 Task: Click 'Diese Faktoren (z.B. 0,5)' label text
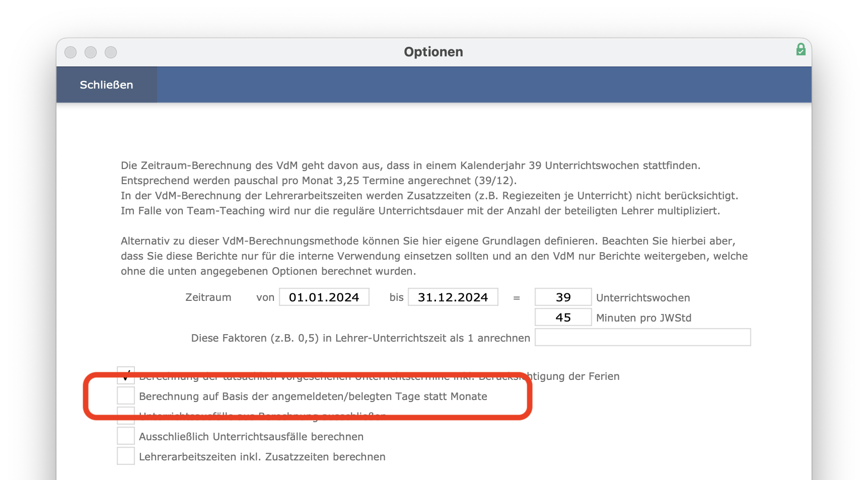(360, 338)
